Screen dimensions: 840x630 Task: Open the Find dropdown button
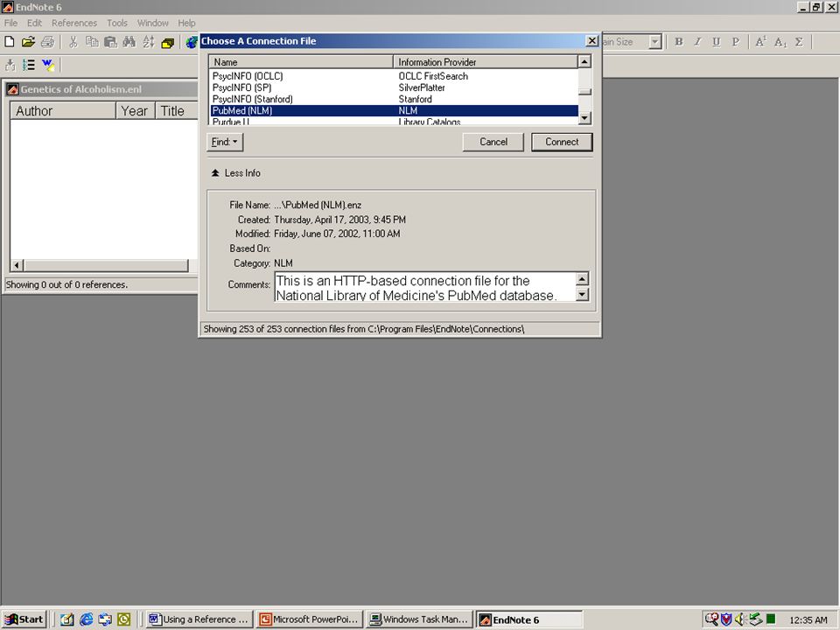(225, 142)
